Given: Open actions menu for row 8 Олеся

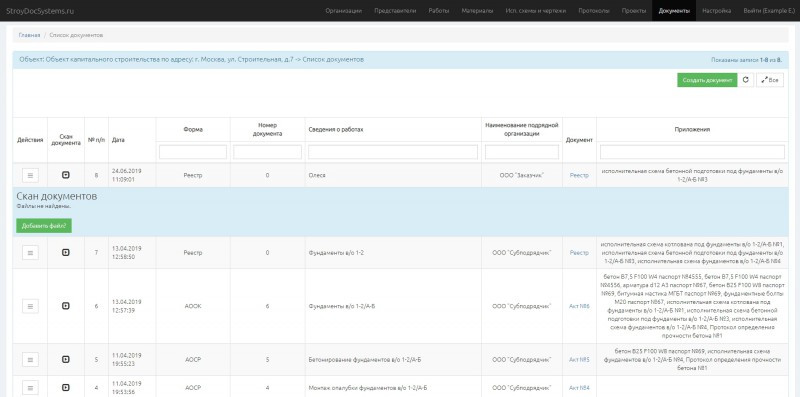Looking at the screenshot, I should (x=30, y=175).
